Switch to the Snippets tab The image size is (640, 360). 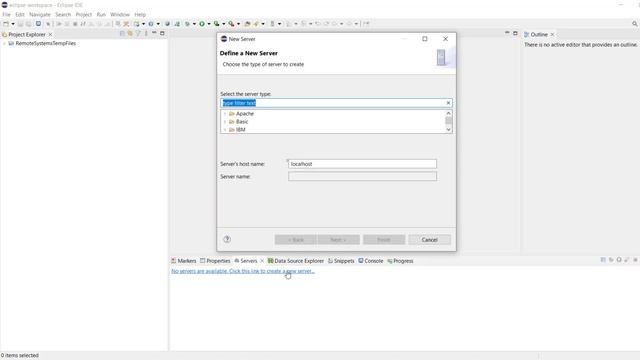coord(341,261)
